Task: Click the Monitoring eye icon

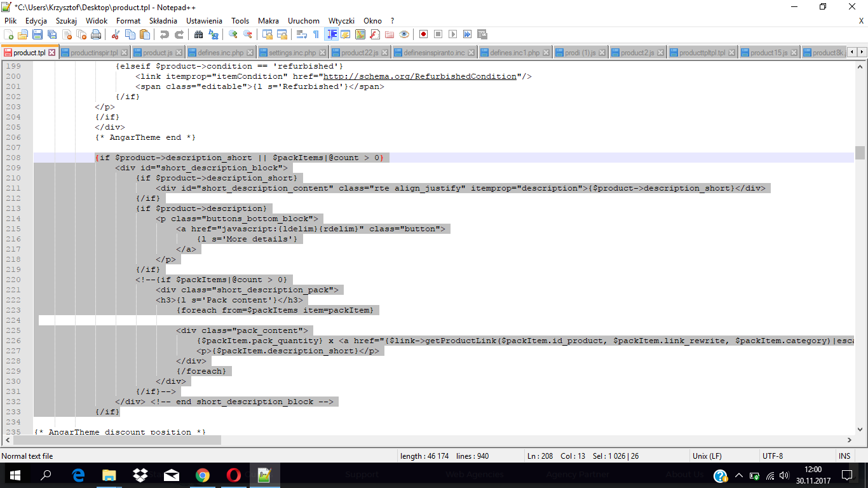Action: point(404,34)
